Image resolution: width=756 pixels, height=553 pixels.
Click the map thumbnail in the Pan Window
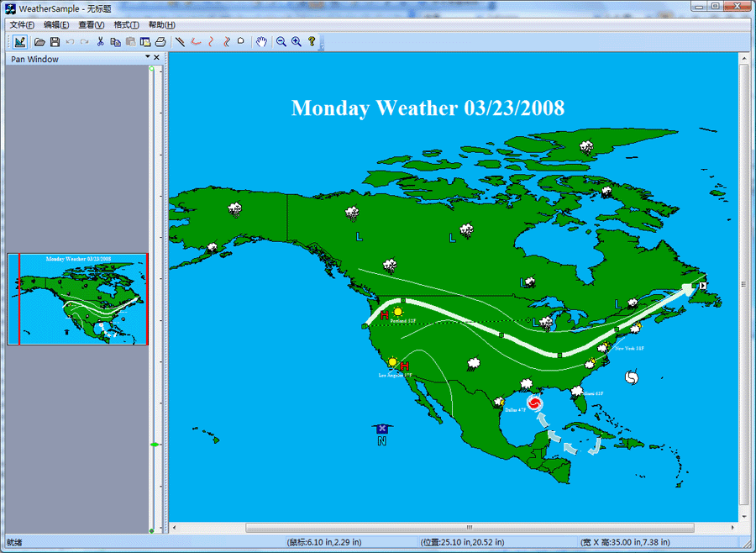(77, 299)
